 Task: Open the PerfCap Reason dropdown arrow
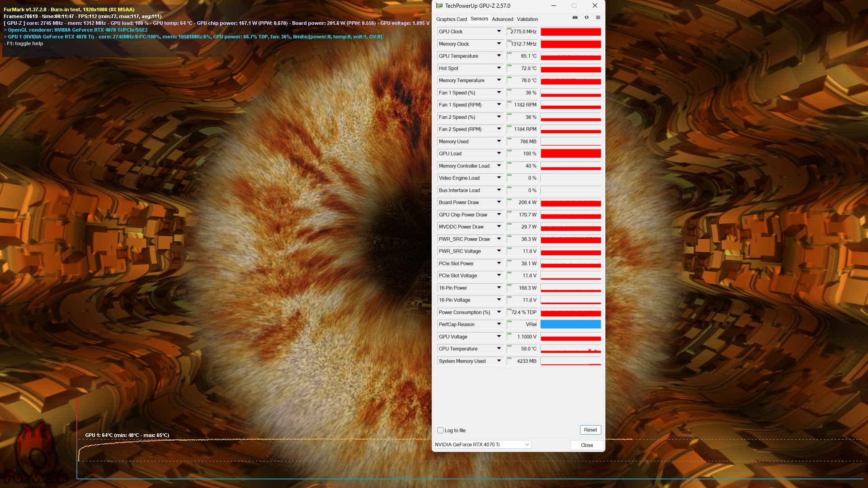pos(499,324)
